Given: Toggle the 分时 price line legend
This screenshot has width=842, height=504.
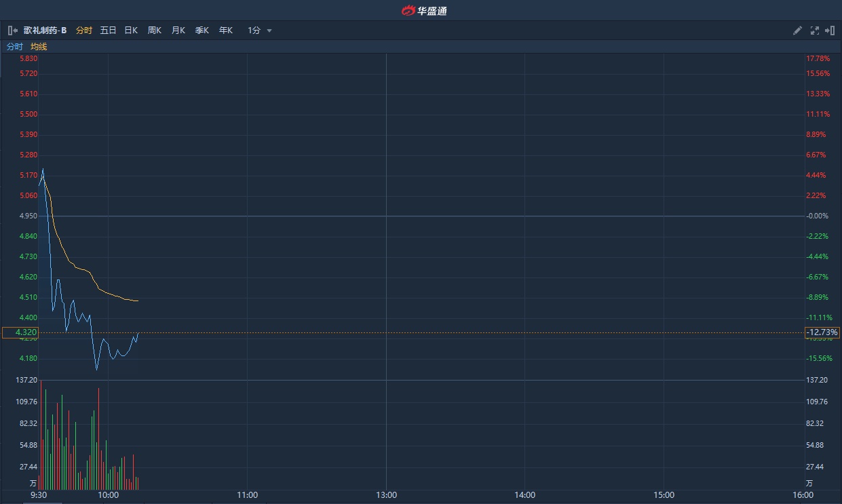Looking at the screenshot, I should 14,47.
